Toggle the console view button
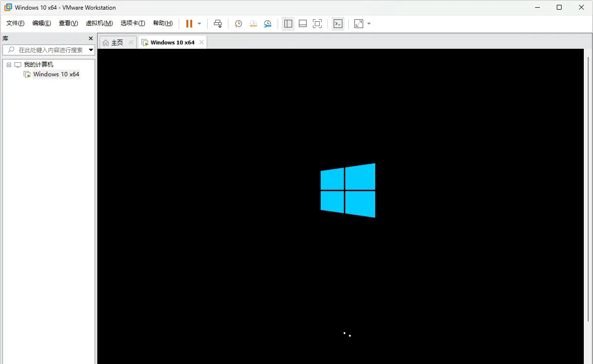 338,24
